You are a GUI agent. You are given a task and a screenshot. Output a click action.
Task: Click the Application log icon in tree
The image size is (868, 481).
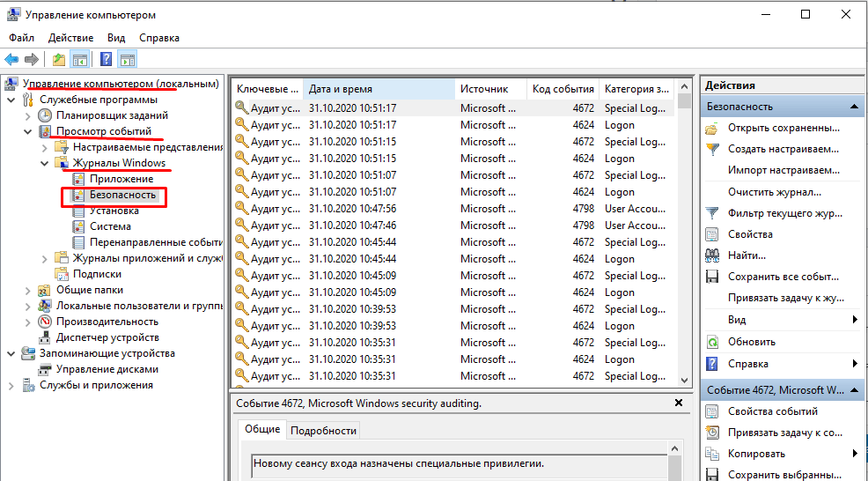(x=78, y=179)
